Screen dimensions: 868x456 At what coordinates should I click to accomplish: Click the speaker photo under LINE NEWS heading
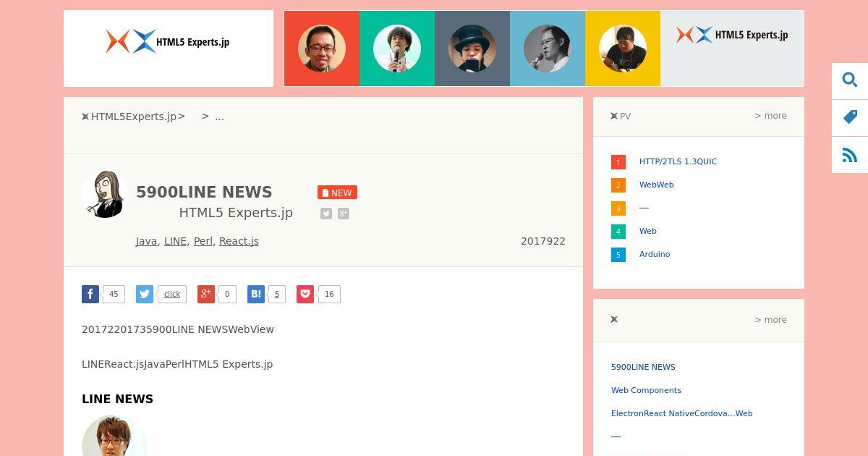tap(114, 436)
